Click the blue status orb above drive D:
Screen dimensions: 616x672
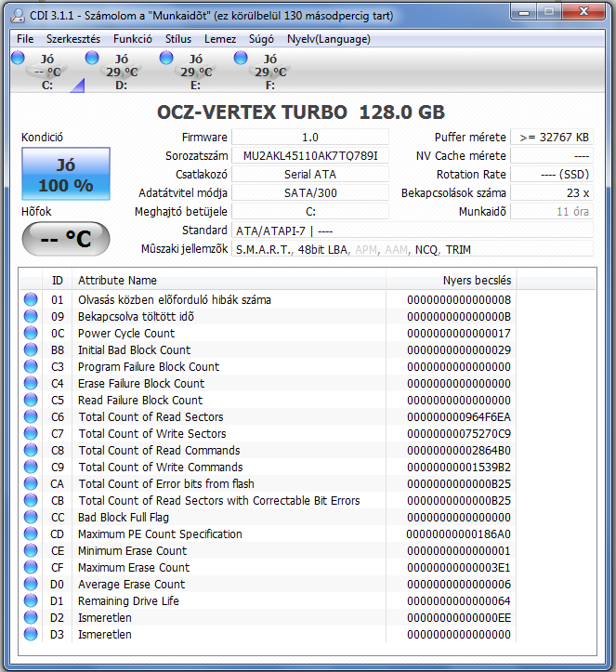click(x=92, y=58)
